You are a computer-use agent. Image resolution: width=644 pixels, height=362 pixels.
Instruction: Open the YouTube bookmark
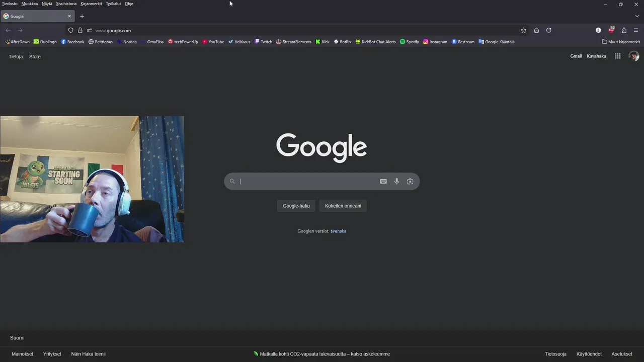[x=213, y=42]
